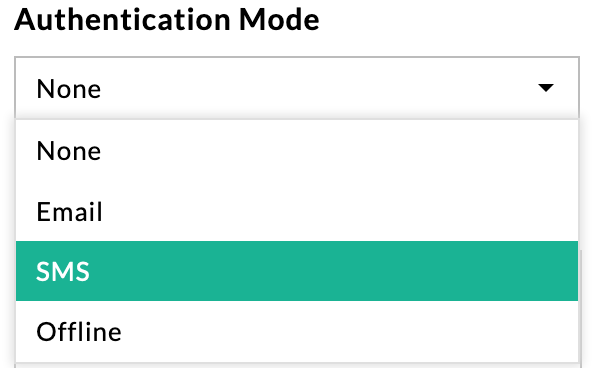The image size is (594, 368).
Task: Switch authentication mode to Offline
Action: point(297,332)
